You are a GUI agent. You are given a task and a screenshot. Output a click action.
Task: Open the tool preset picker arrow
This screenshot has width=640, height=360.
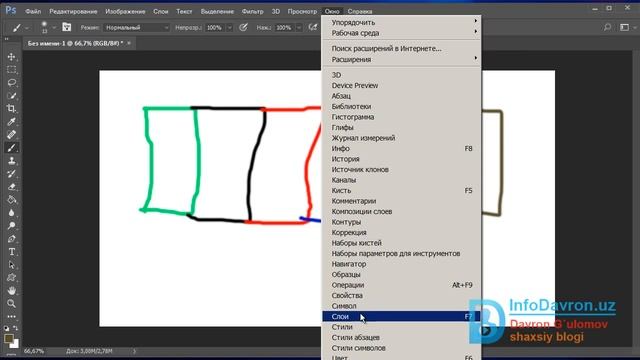(x=27, y=28)
